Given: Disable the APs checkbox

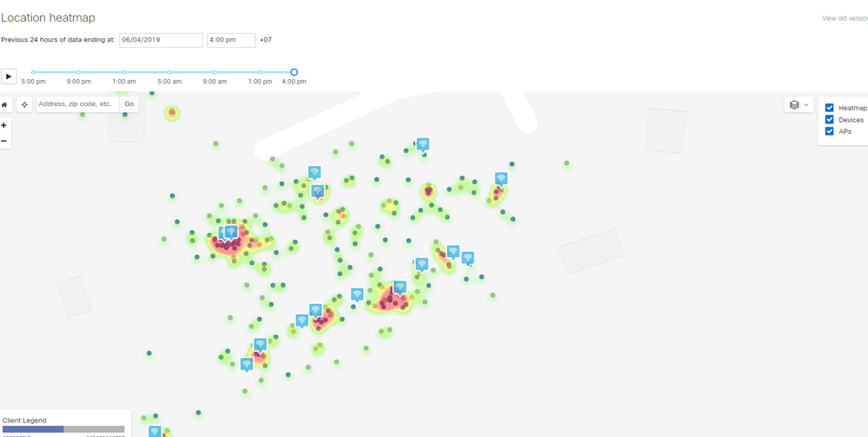Looking at the screenshot, I should point(830,131).
